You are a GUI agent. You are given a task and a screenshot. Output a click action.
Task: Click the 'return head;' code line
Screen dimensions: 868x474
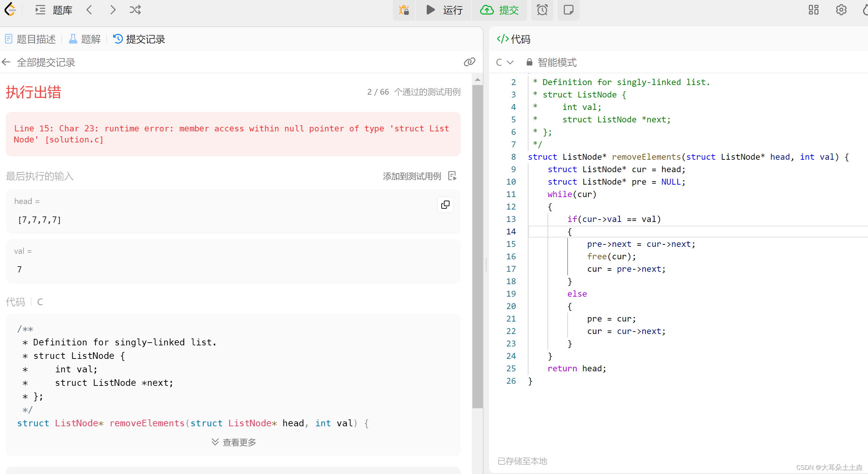pyautogui.click(x=577, y=369)
